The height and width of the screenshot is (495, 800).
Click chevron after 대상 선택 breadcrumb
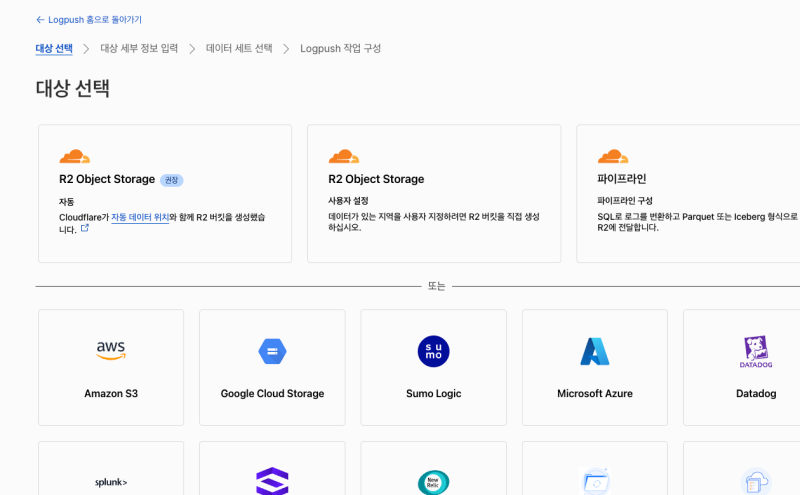tap(86, 49)
